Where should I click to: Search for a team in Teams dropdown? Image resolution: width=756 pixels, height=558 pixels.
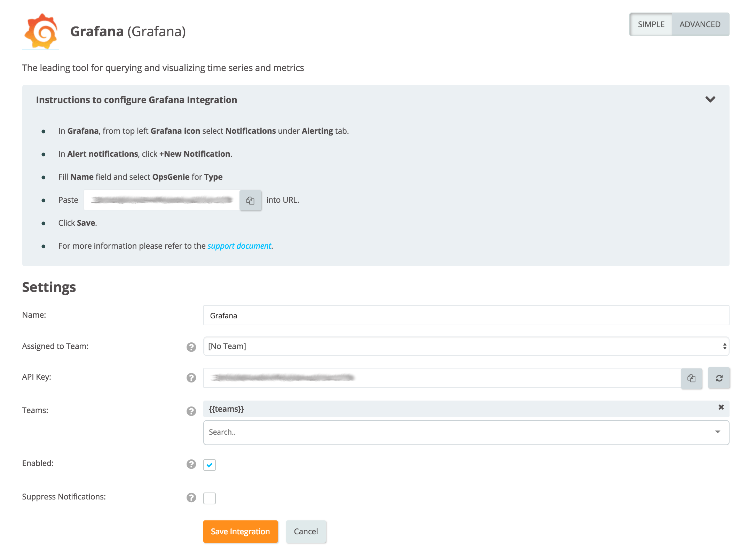pos(467,431)
